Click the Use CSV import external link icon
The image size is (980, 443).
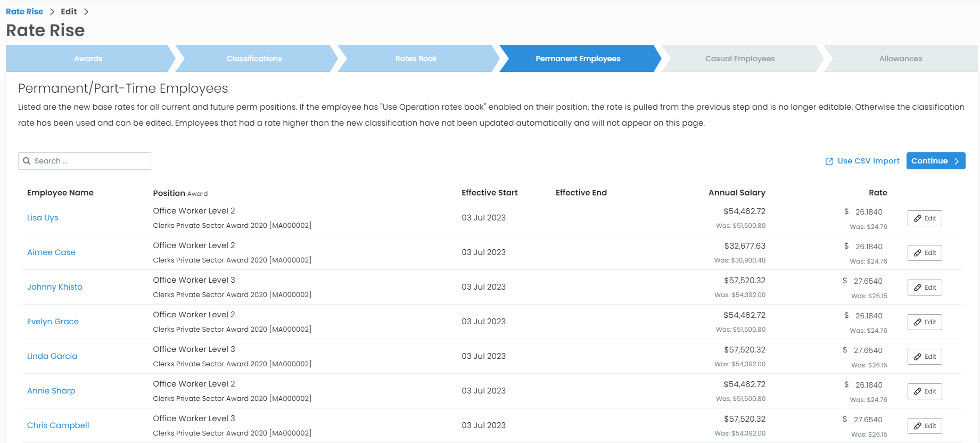tap(829, 161)
